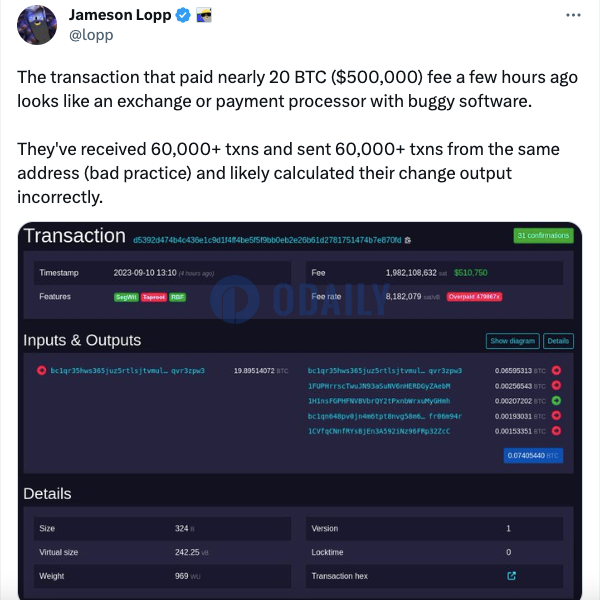Click the blue 0.07405440 BTC total button

[x=533, y=455]
